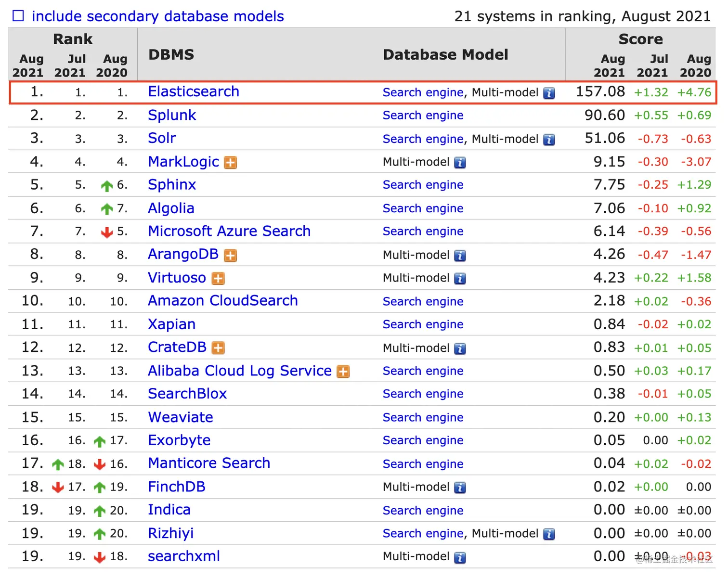Viewport: 728px width, 579px height.
Task: Click Search engine link in Elasticsearch row
Action: tap(423, 93)
